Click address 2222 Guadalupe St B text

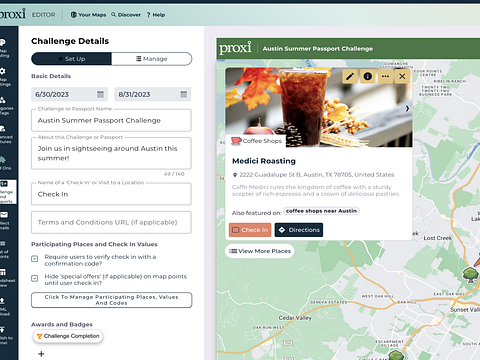tap(317, 175)
